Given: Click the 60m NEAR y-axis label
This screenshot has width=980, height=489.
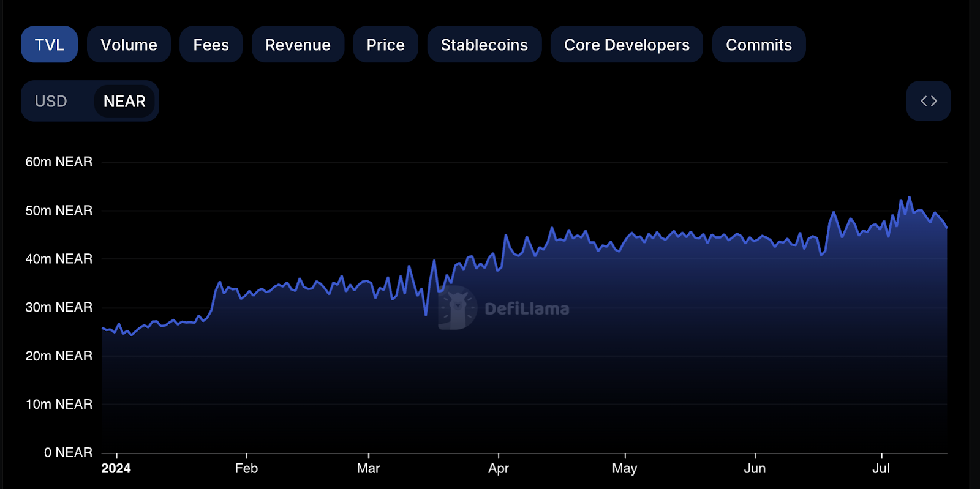Looking at the screenshot, I should [x=59, y=162].
